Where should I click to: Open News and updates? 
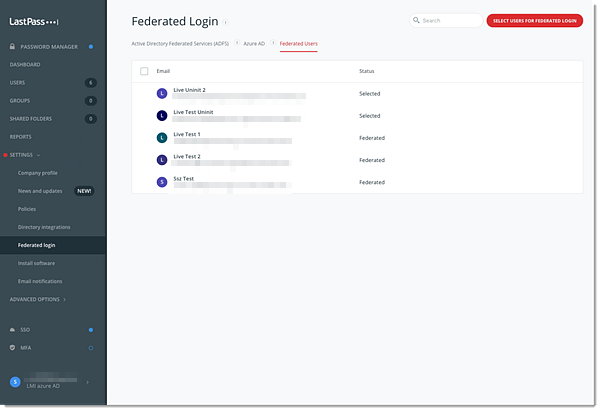[40, 191]
